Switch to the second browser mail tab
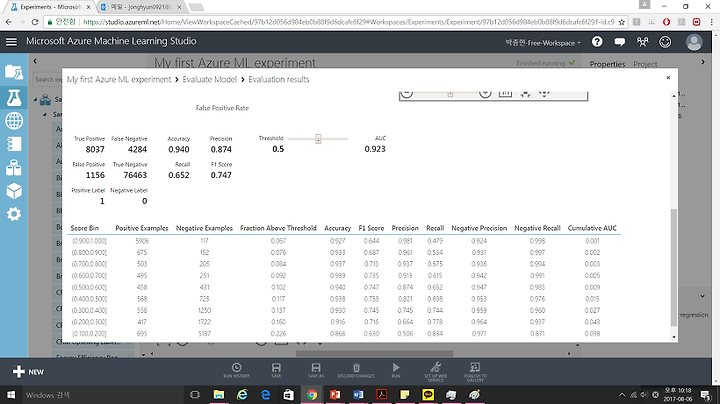Image resolution: width=720 pixels, height=404 pixels. pos(141,7)
